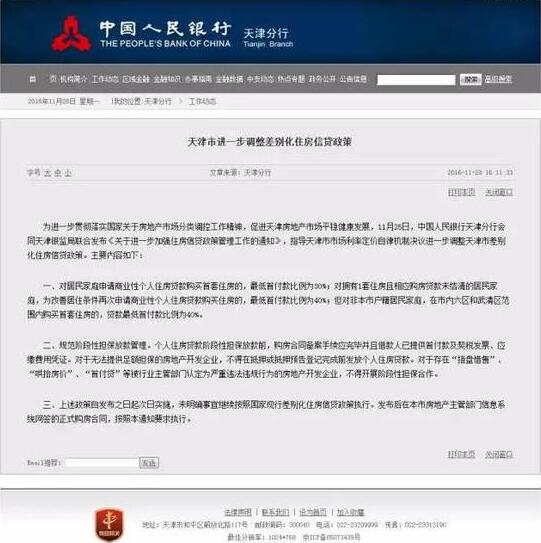Click the lower 关闭窗口 close window link
Image resolution: width=541 pixels, height=543 pixels.
[x=499, y=454]
